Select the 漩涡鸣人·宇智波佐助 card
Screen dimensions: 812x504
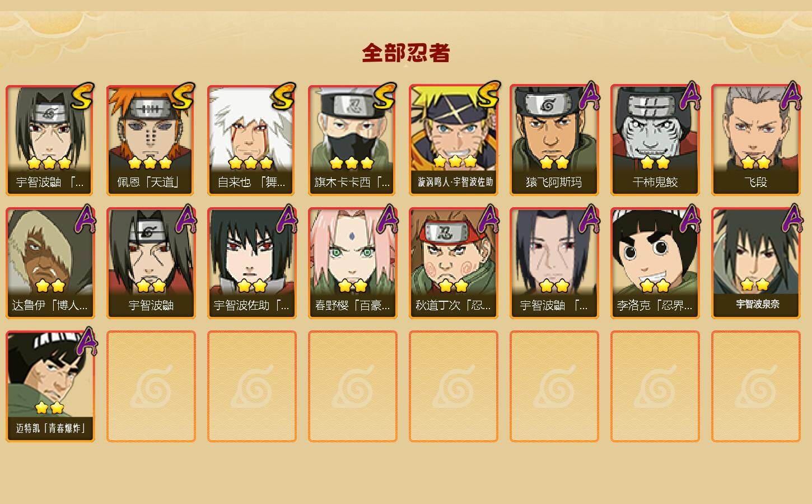point(453,140)
